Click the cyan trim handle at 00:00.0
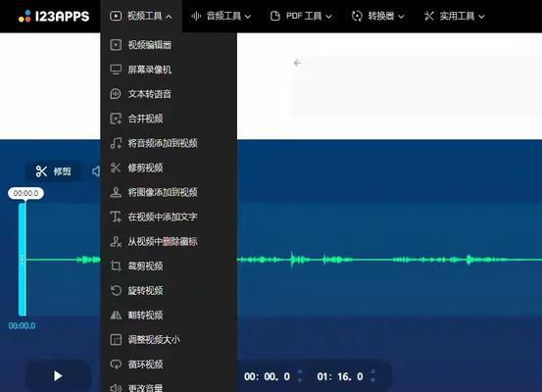The width and height of the screenshot is (542, 392). coord(23,260)
